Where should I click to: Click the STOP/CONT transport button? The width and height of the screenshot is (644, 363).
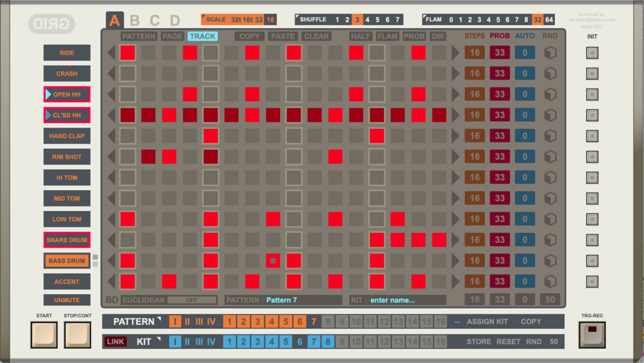pyautogui.click(x=77, y=335)
